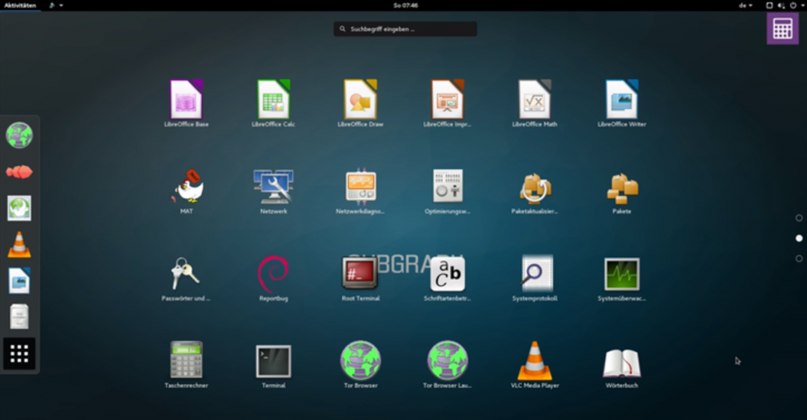Click the Aktivitäten button in top bar

(x=20, y=5)
